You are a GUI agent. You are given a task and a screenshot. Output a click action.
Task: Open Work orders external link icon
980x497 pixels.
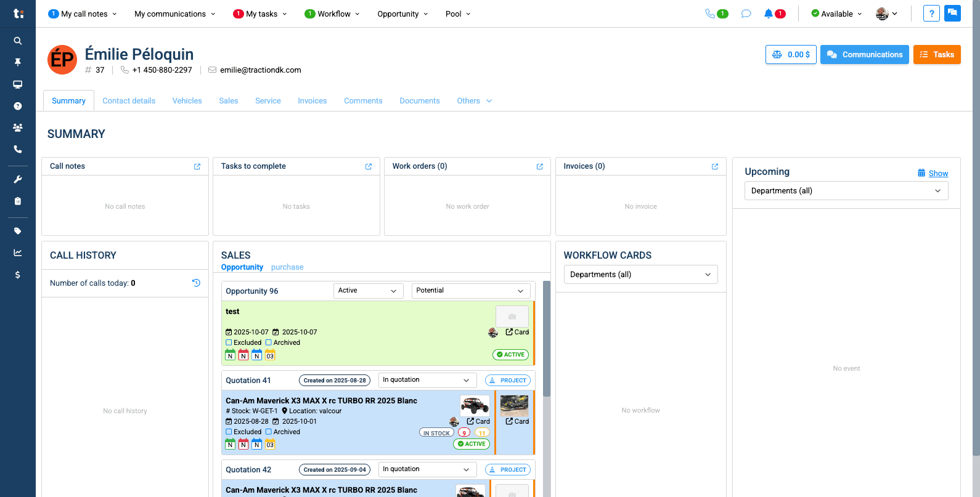click(540, 166)
